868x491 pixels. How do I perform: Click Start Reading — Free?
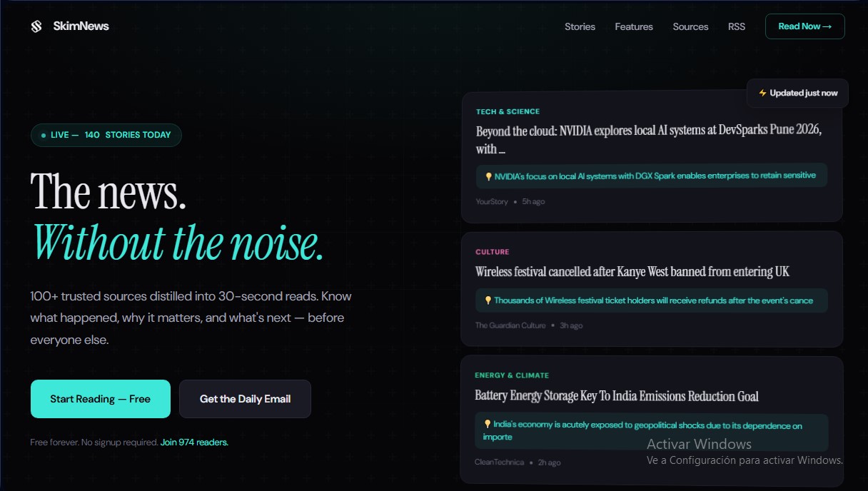(x=100, y=399)
